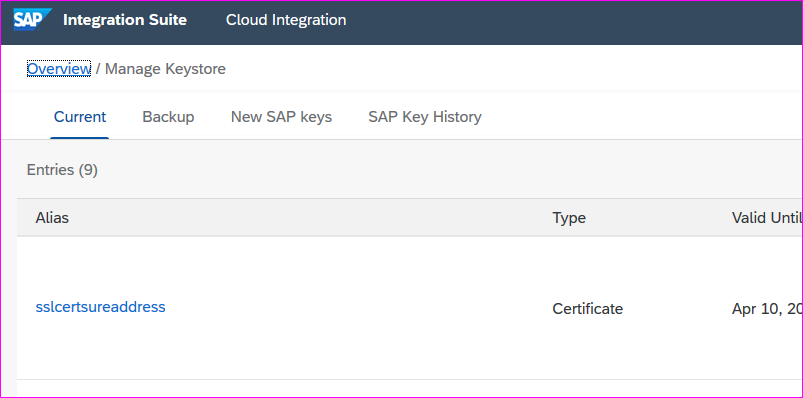The image size is (803, 398).
Task: Click the Type column header
Action: point(569,218)
